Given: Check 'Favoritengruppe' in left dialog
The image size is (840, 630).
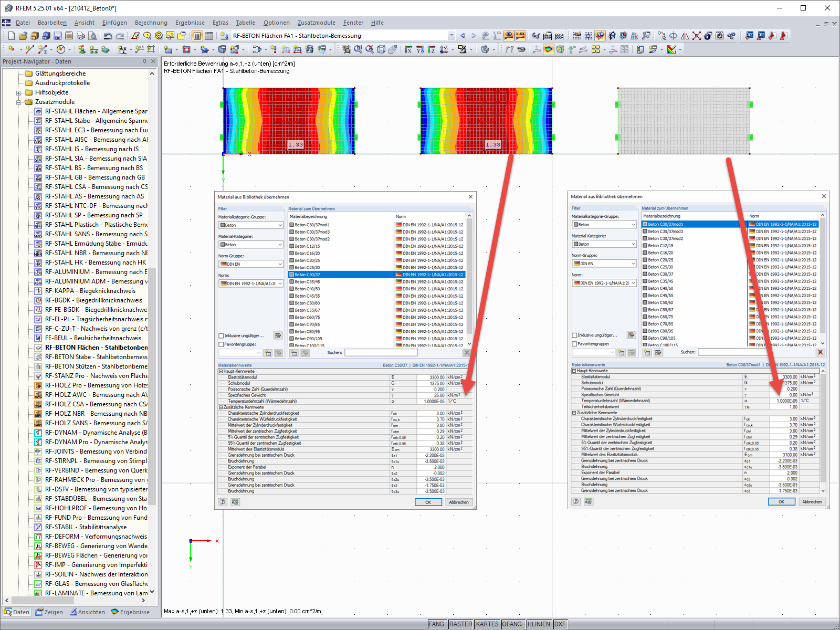Looking at the screenshot, I should tap(221, 344).
